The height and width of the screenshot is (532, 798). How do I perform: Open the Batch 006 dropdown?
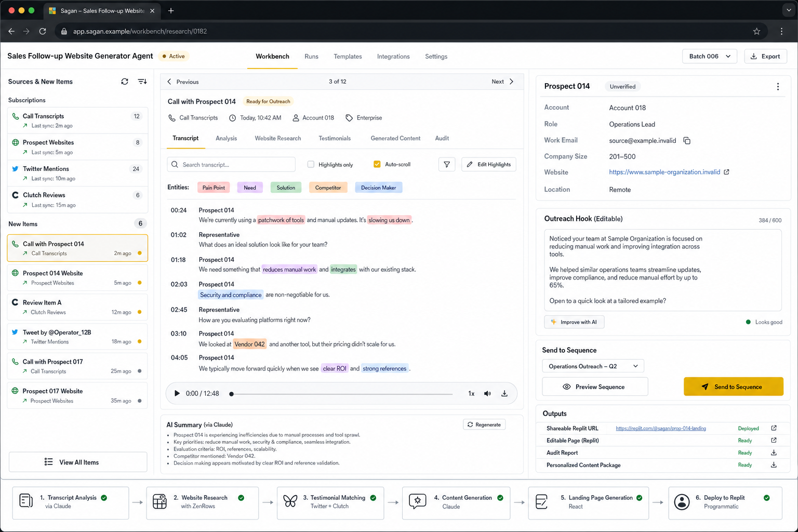pos(709,56)
